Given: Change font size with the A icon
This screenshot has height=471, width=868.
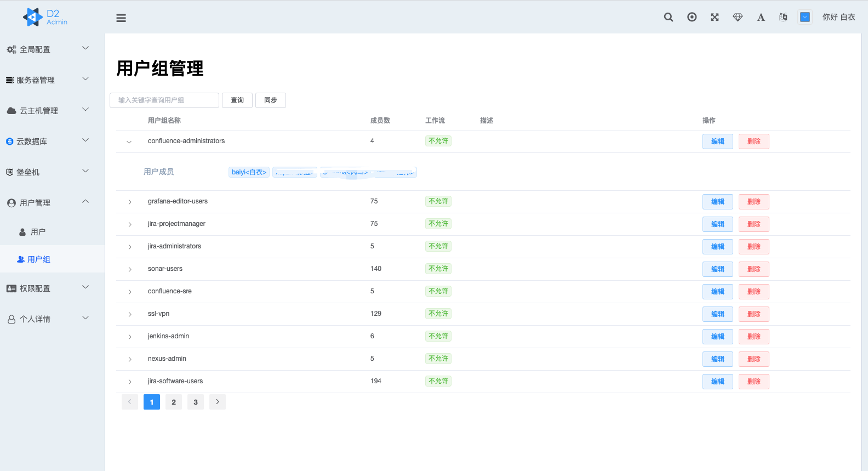Looking at the screenshot, I should [x=761, y=17].
